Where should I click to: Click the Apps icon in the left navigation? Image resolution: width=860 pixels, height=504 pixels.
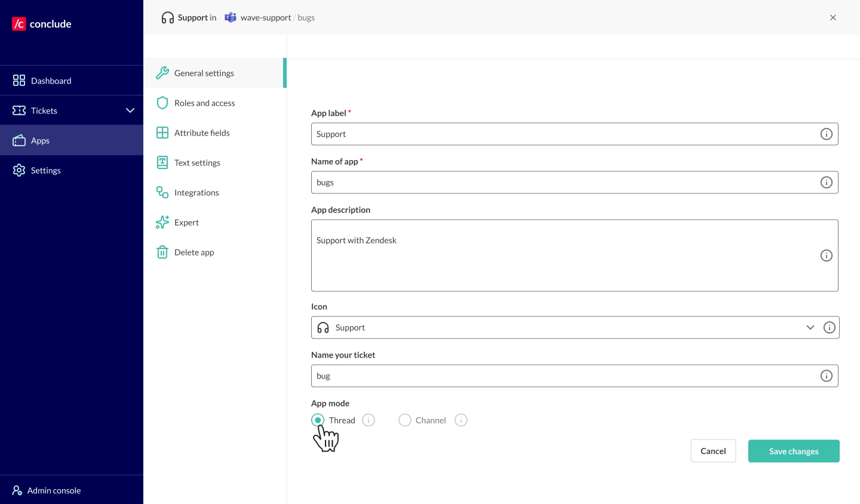point(19,140)
